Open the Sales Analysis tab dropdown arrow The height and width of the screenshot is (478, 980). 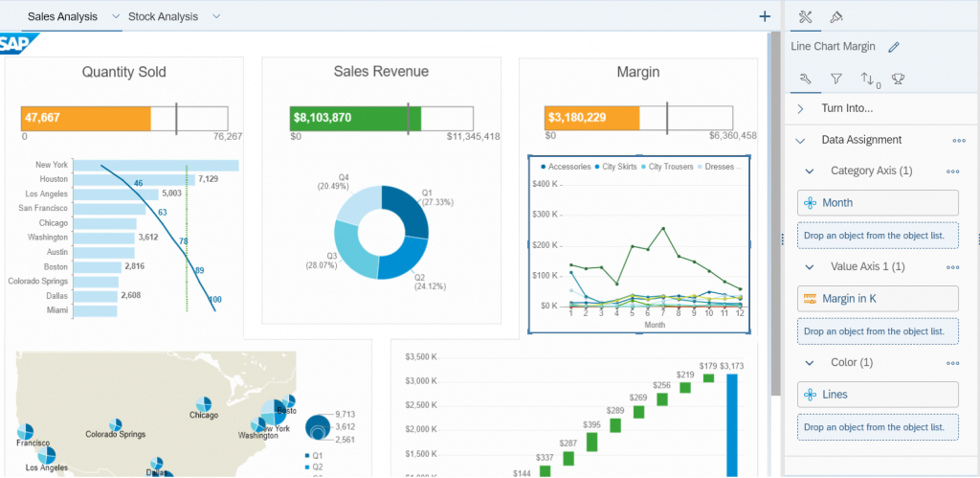click(116, 17)
